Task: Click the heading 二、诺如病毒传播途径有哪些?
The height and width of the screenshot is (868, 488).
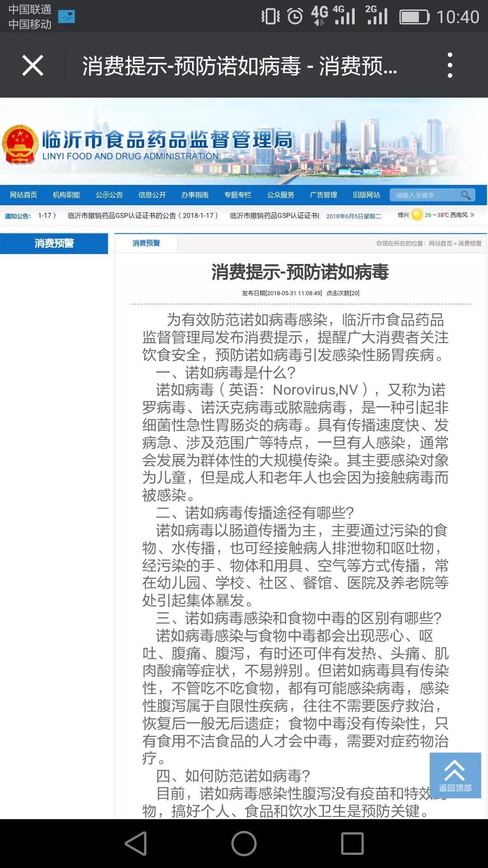Action: 255,513
